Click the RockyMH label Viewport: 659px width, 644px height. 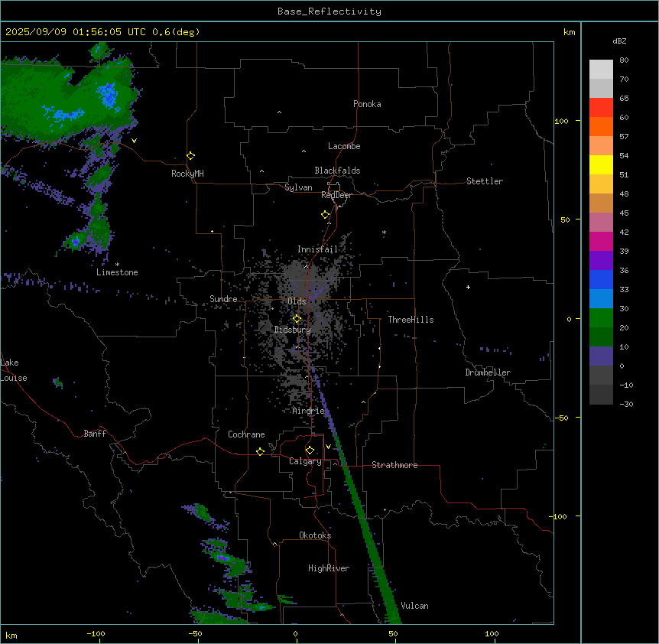click(x=187, y=174)
